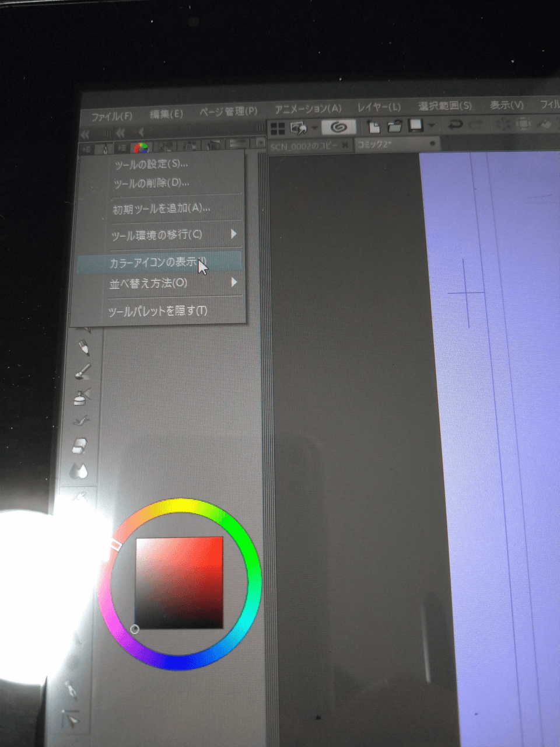Select the Pencil tool
Image resolution: width=560 pixels, height=747 pixels.
85,347
